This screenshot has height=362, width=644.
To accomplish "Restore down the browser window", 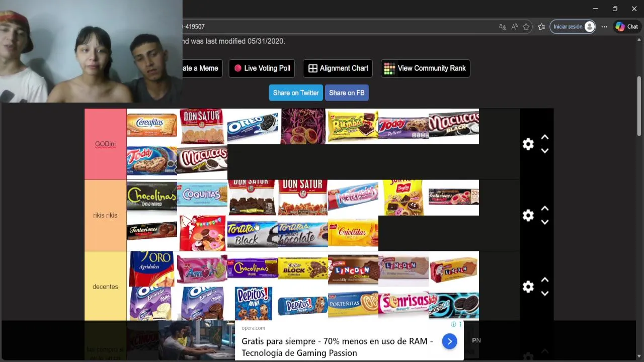I will point(615,9).
